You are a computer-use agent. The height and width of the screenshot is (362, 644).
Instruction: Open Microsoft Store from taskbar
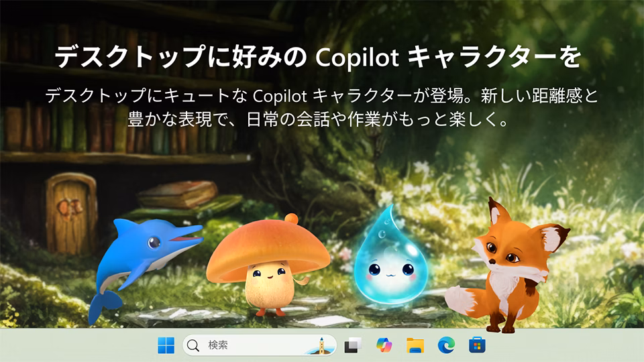click(x=477, y=345)
